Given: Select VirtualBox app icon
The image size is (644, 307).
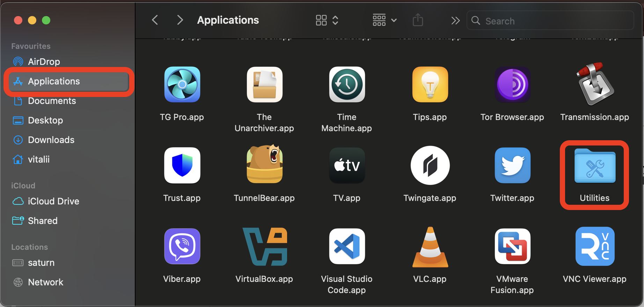Looking at the screenshot, I should pyautogui.click(x=264, y=246).
